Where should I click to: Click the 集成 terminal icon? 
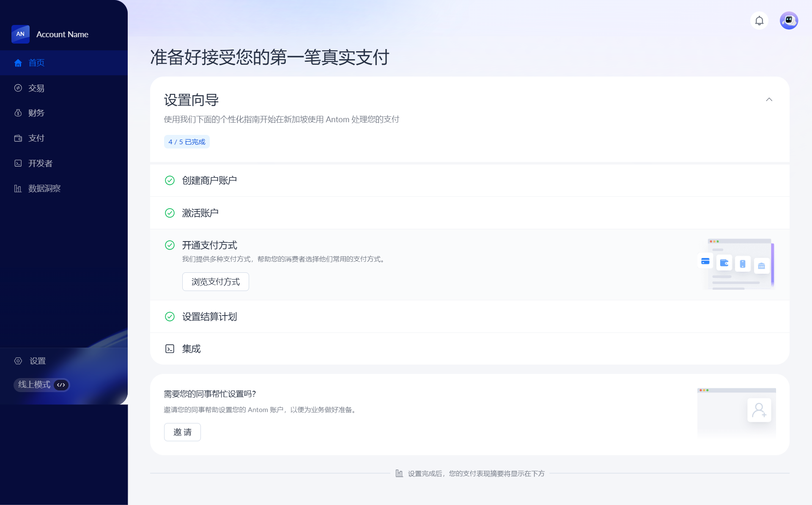coord(170,349)
